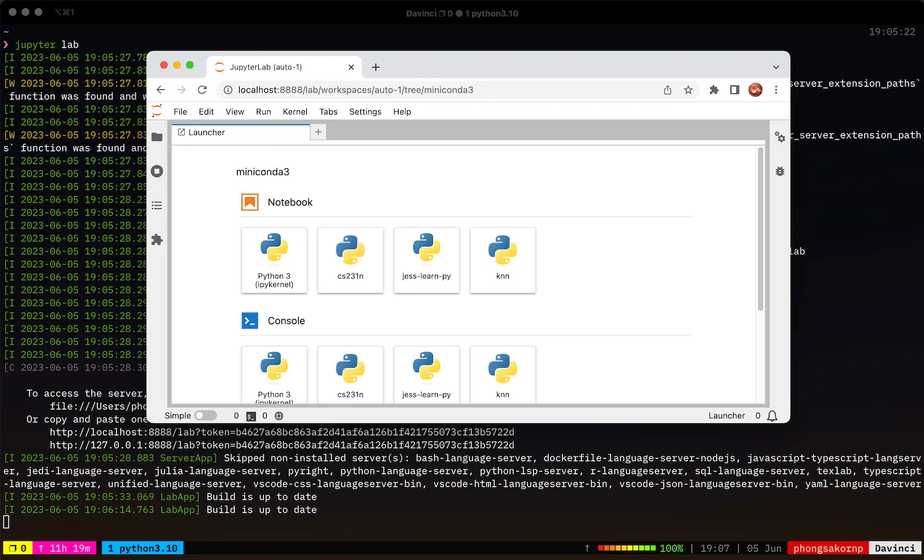
Task: Open Python 3 (ipykernel) console
Action: (274, 375)
